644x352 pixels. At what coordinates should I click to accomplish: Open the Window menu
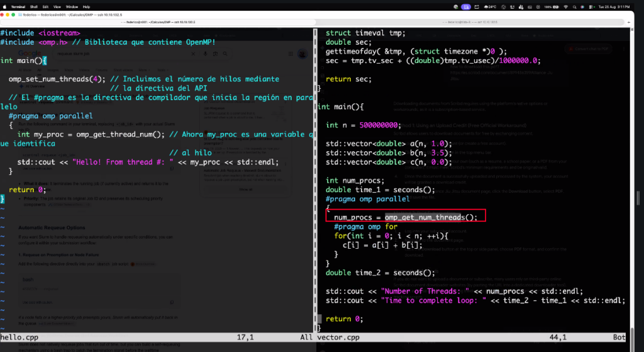pos(72,6)
